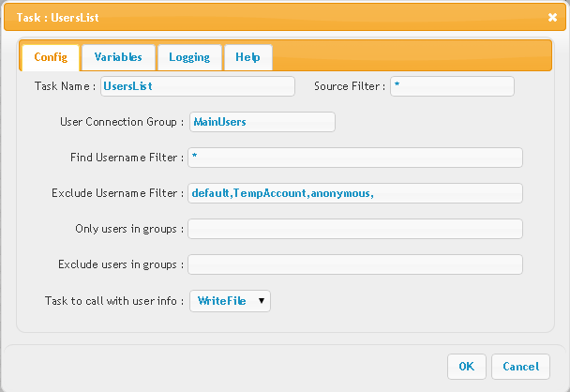This screenshot has height=392, width=570.
Task: Click the Cancel button
Action: [x=520, y=367]
